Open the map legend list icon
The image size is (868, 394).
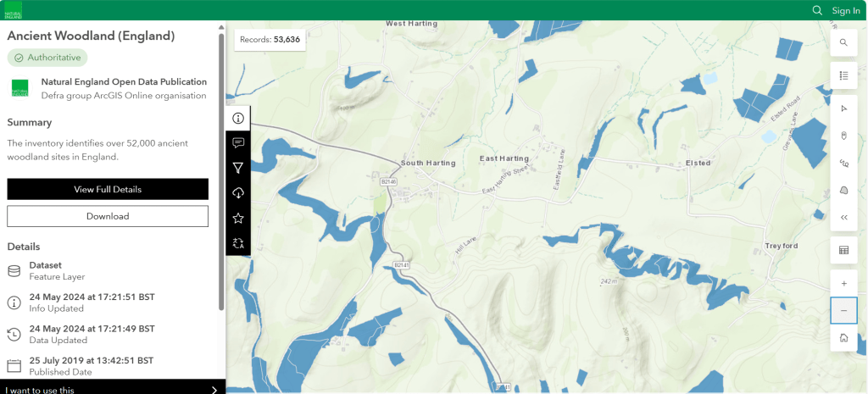843,75
